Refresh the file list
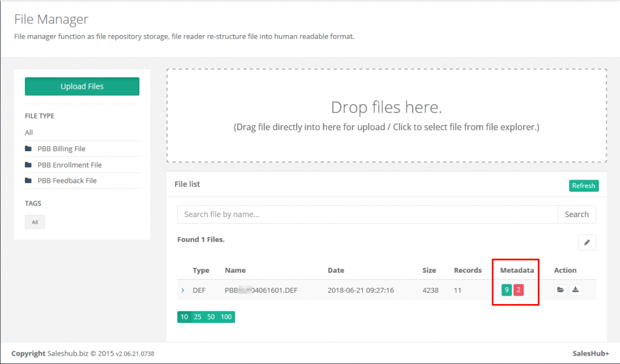The image size is (620, 364). (x=584, y=186)
